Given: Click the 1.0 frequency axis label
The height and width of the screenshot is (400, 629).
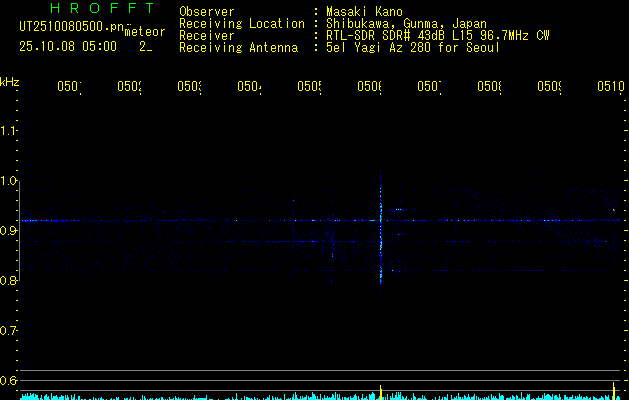Looking at the screenshot, I should coord(8,181).
